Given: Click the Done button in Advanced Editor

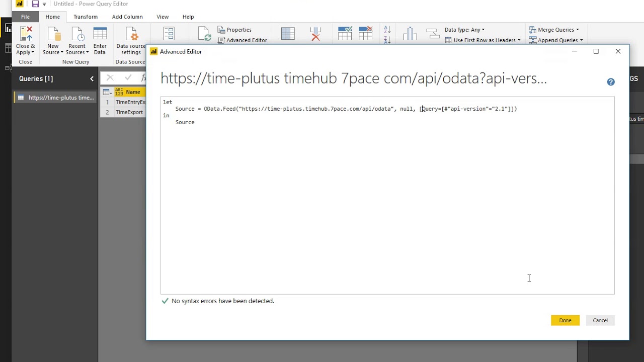Looking at the screenshot, I should pyautogui.click(x=565, y=320).
